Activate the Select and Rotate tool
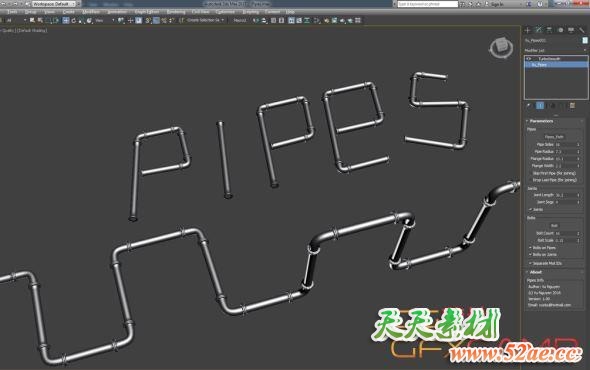This screenshot has height=370, width=590. tap(73, 20)
